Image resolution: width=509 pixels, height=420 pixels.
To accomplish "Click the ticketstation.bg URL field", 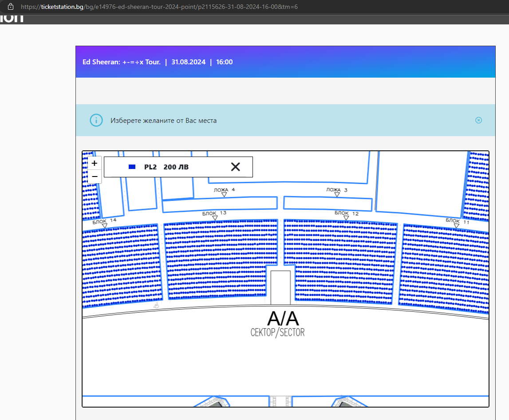I will coord(159,7).
